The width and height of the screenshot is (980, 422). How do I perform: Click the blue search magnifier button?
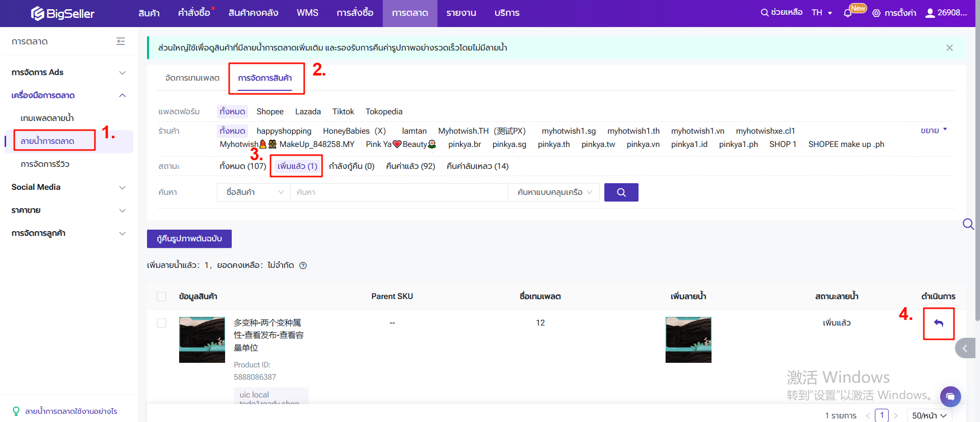[621, 192]
